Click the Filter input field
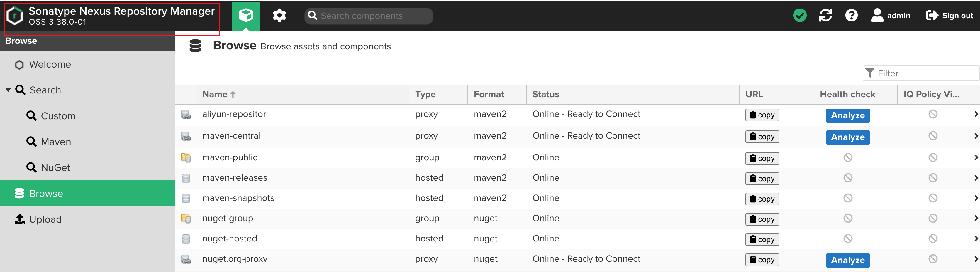 (x=921, y=73)
